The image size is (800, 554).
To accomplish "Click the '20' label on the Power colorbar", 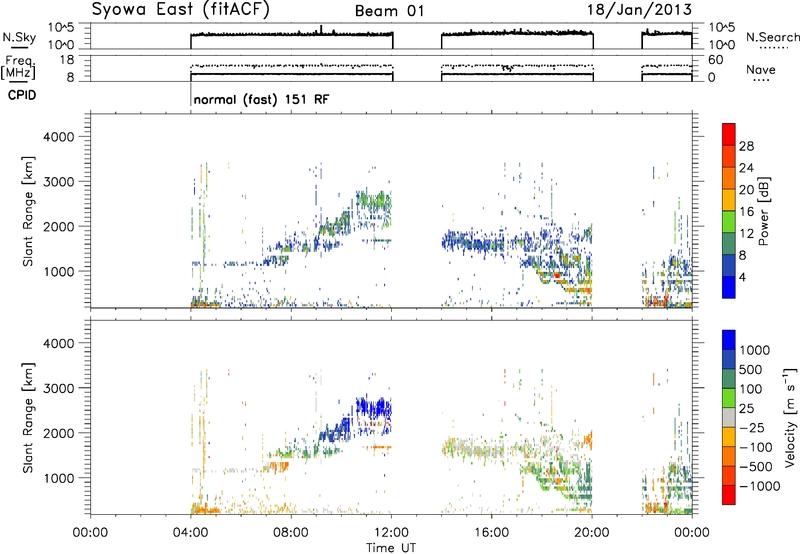I will click(x=746, y=190).
